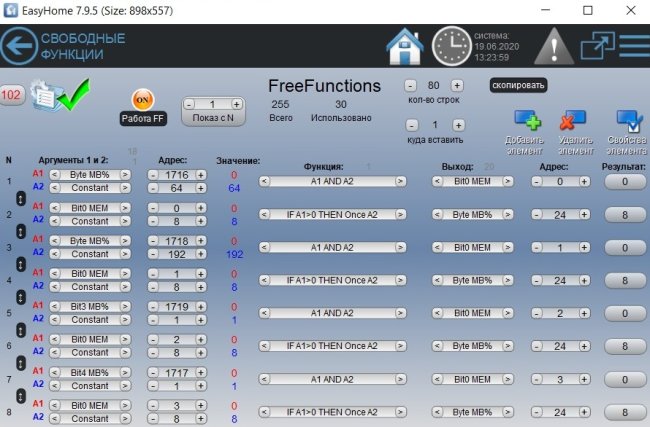Click the red 102 button
Viewport: 650px width, 427px height.
pyautogui.click(x=12, y=95)
